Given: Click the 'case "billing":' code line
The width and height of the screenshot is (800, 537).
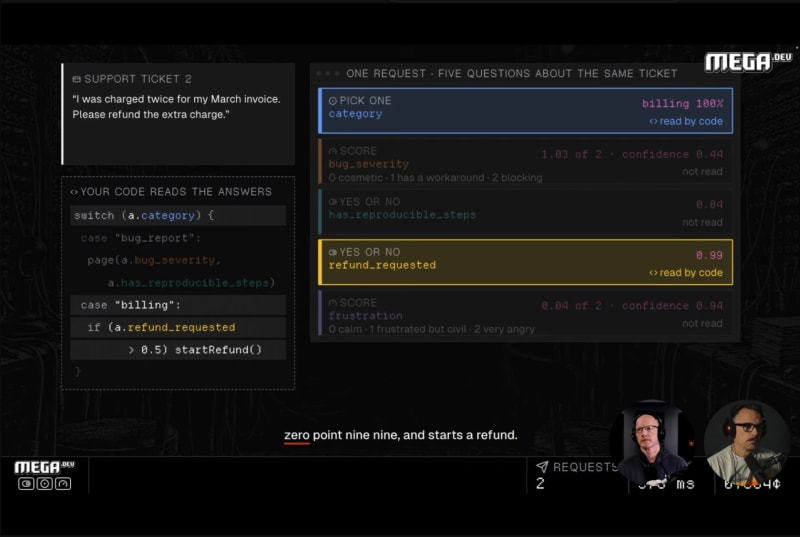Looking at the screenshot, I should (x=178, y=305).
